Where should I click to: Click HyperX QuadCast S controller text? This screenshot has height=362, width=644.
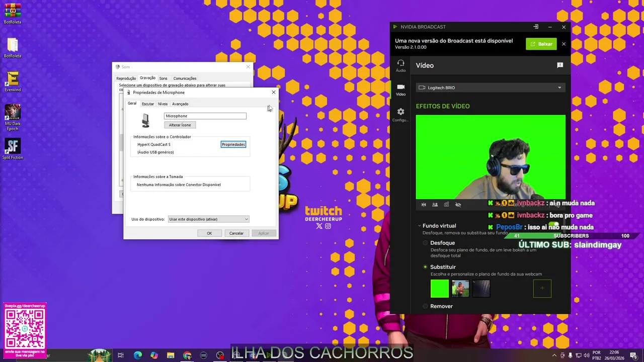click(x=154, y=144)
